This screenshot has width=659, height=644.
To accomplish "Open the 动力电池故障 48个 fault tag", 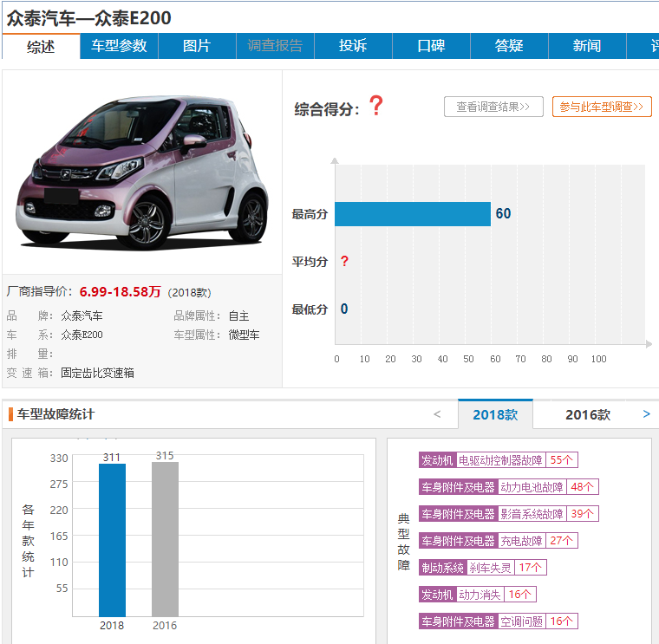I will [509, 487].
